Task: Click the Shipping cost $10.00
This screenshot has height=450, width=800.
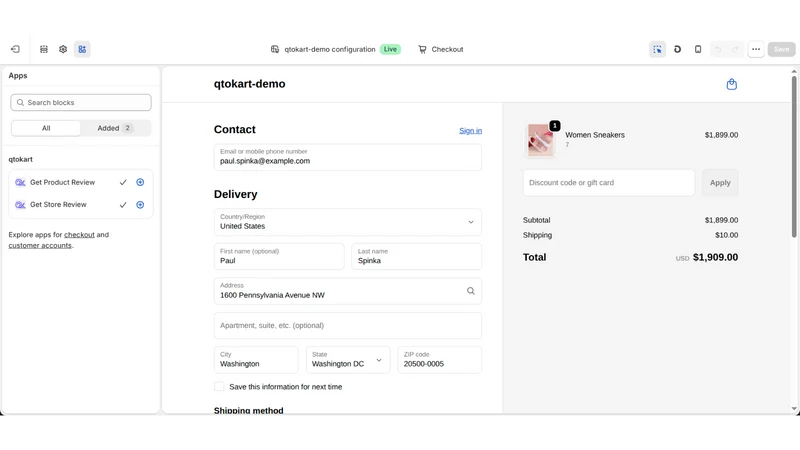Action: coord(727,235)
